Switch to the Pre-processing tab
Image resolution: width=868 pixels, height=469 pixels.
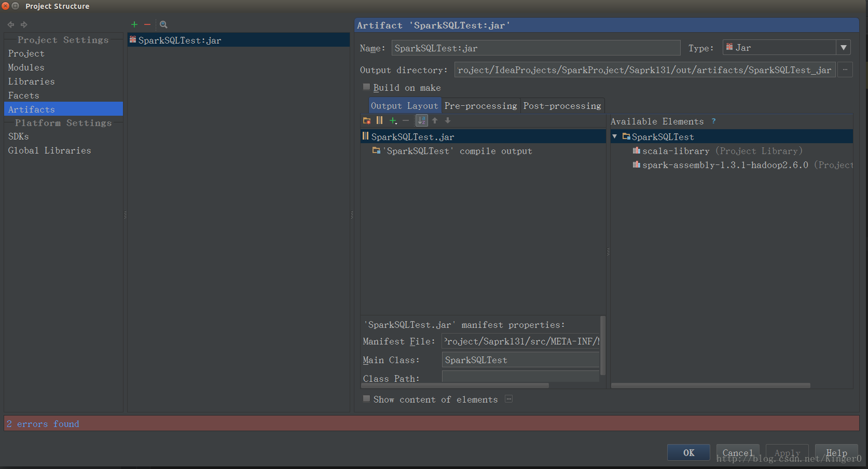481,105
